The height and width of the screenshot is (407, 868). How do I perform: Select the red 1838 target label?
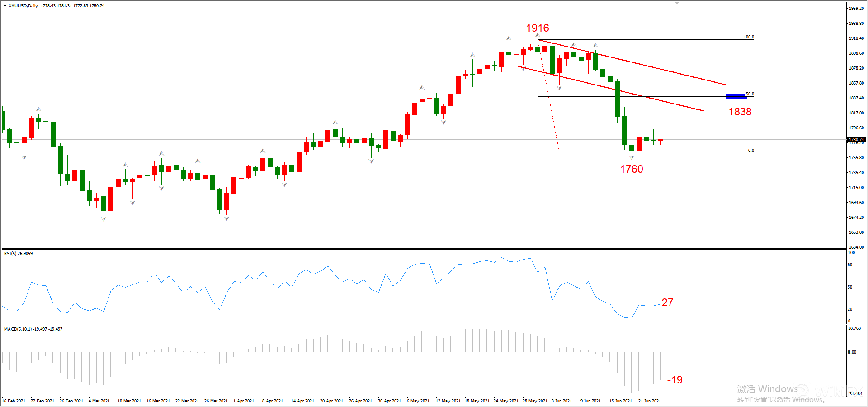pos(740,112)
